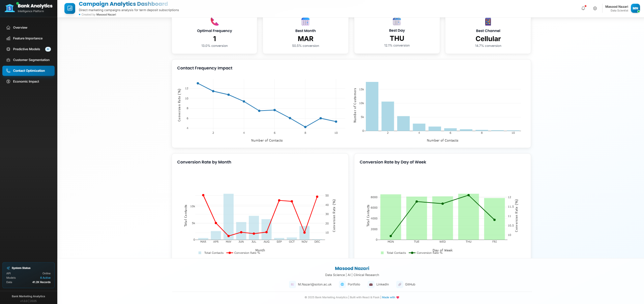Screen dimensions: 644x304
Task: Select the Economic Impact clock icon
Action: [x=8, y=81]
